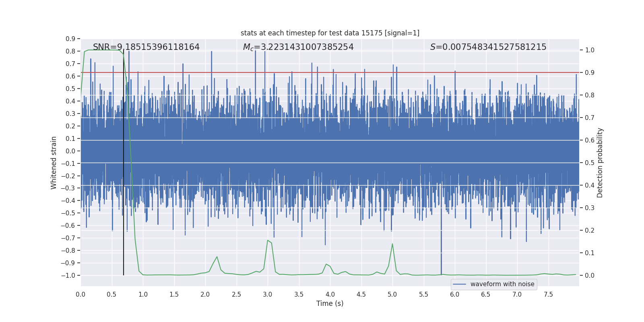Click the chirp mass Mc annotation text
The height and width of the screenshot is (322, 644).
coord(298,47)
